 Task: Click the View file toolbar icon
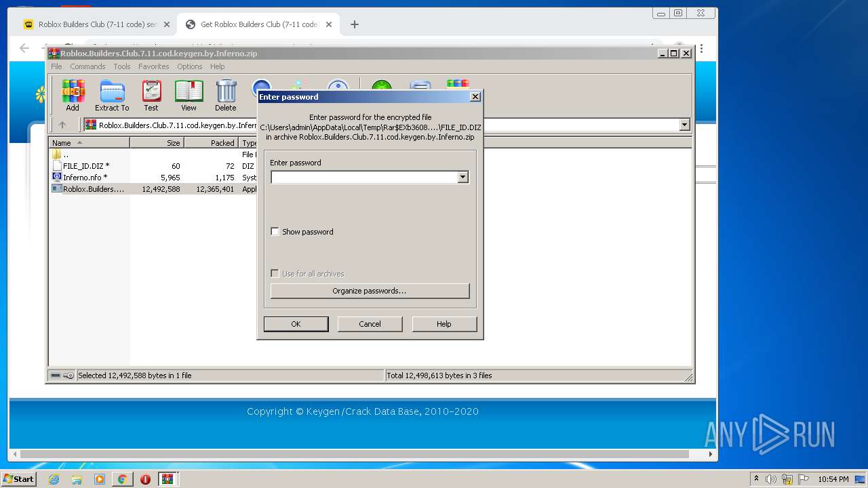click(189, 96)
